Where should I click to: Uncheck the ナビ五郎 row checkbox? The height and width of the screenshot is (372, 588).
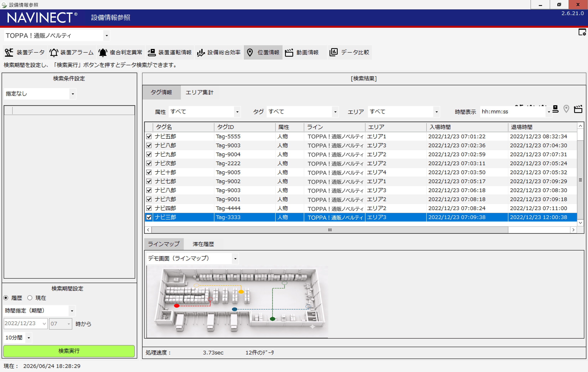pos(149,136)
